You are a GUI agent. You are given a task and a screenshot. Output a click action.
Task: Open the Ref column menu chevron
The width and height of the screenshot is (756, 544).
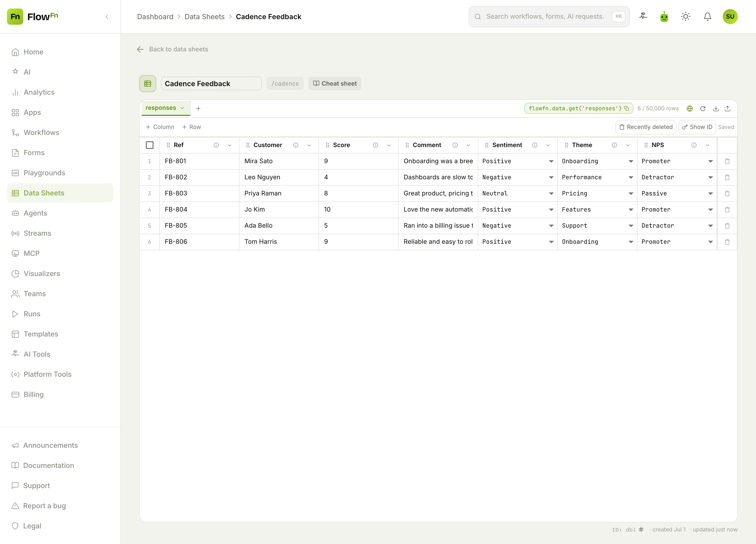[x=229, y=145]
